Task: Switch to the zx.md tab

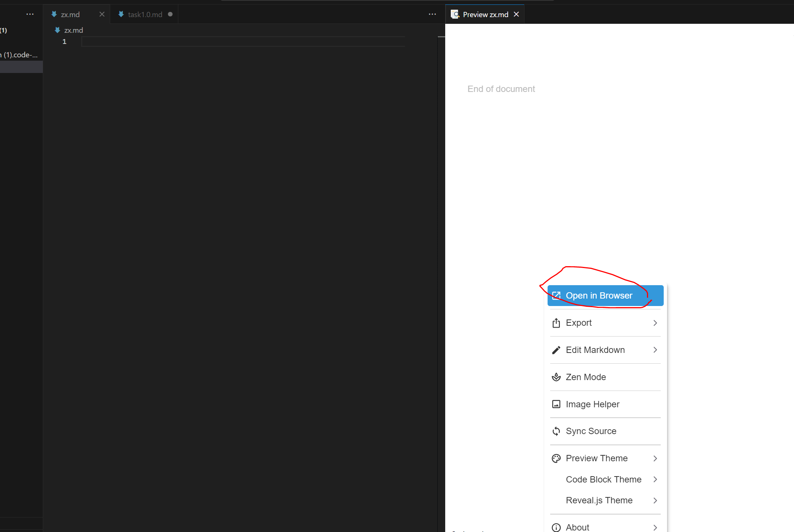Action: (71, 14)
